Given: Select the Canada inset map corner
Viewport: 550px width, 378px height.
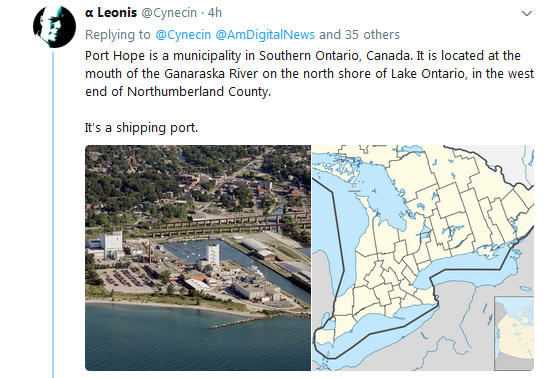Looking at the screenshot, I should 514,333.
